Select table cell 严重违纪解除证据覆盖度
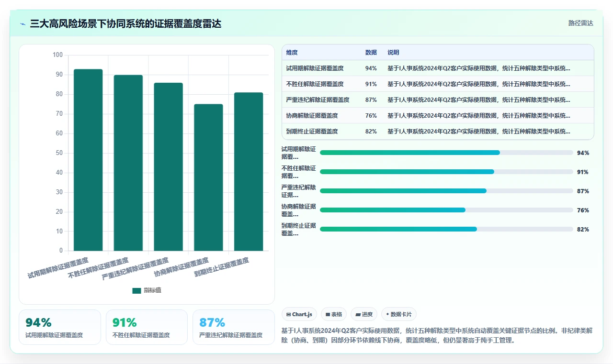 point(318,100)
